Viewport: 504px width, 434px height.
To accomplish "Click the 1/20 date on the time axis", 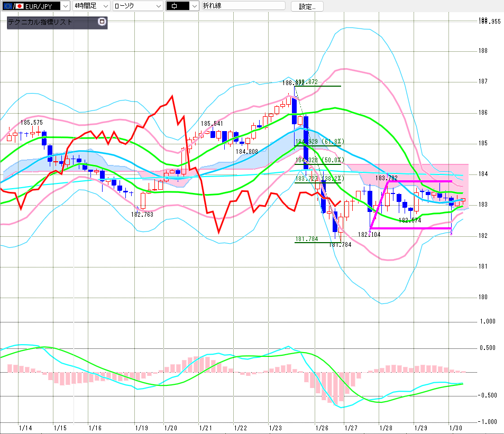I will coord(170,427).
